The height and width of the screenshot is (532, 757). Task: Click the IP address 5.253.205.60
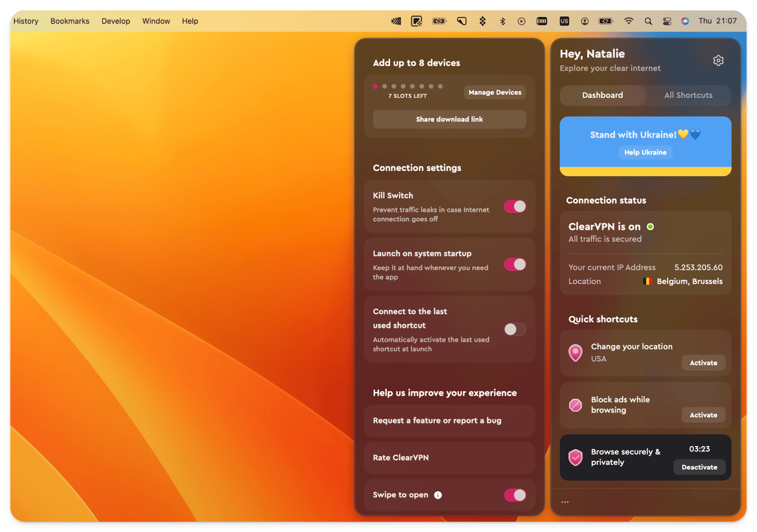698,267
